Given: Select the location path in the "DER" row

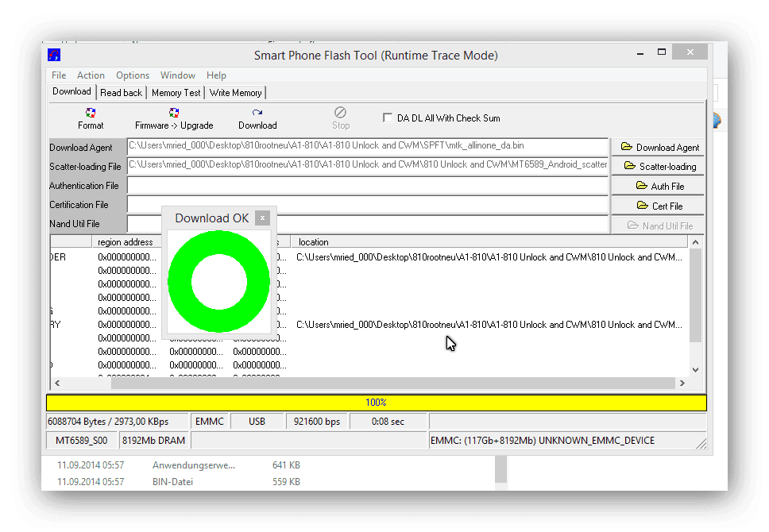Looking at the screenshot, I should click(489, 257).
